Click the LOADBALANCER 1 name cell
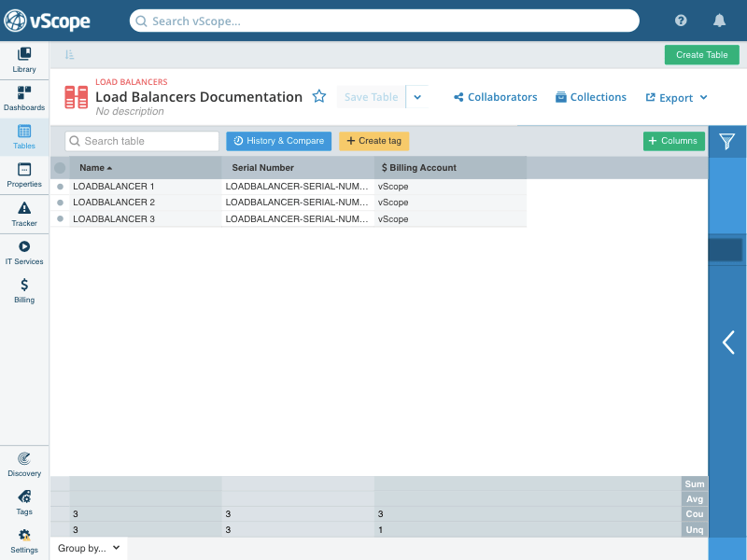747x560 pixels. coord(146,187)
